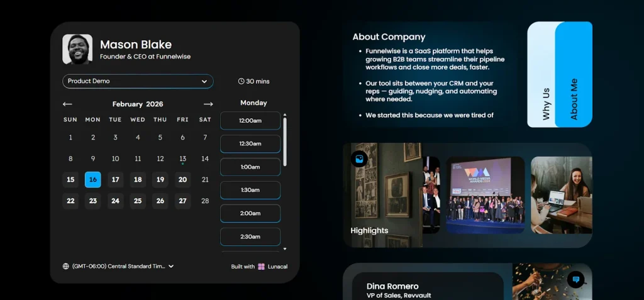This screenshot has height=300, width=644.
Task: Select the 12:30am time slot
Action: pos(250,143)
